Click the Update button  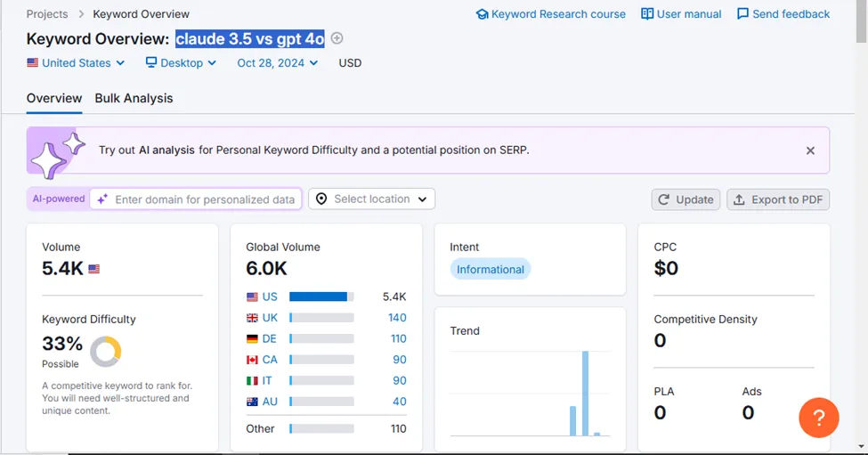[685, 199]
